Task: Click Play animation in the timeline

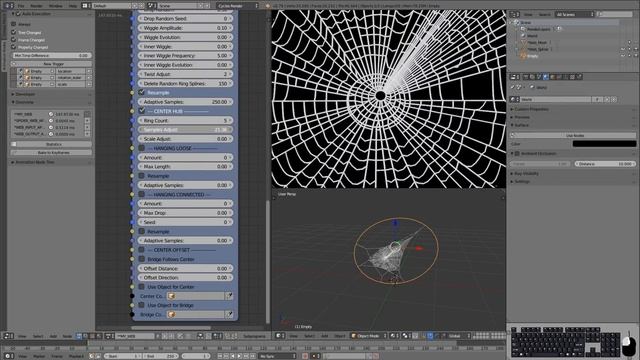Action: (240, 356)
